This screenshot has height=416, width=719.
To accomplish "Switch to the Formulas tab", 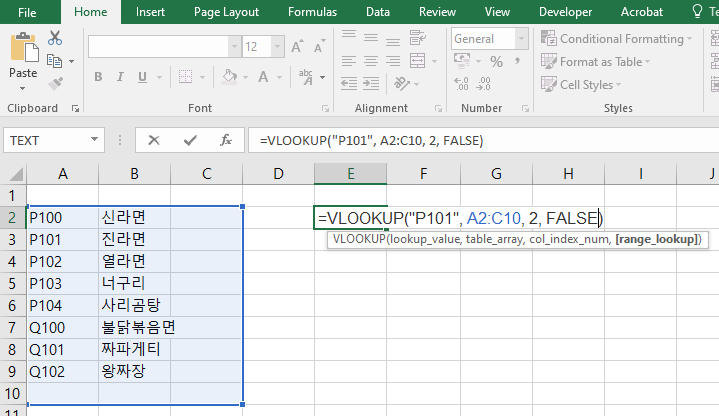I will pyautogui.click(x=312, y=12).
